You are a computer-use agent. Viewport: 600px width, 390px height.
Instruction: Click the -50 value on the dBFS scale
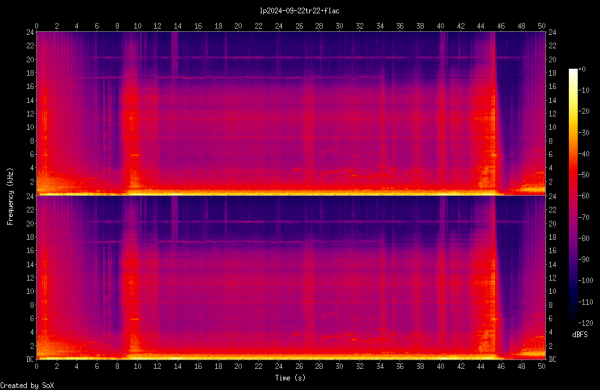pos(584,175)
